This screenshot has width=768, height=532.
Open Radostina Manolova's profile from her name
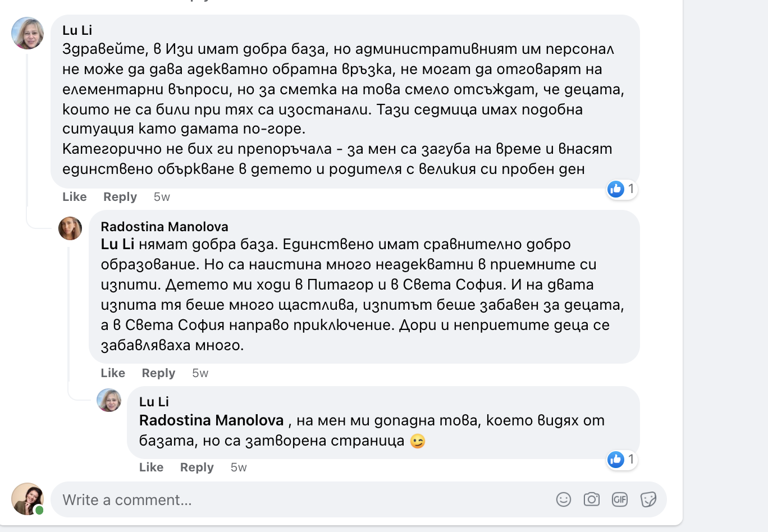point(164,227)
